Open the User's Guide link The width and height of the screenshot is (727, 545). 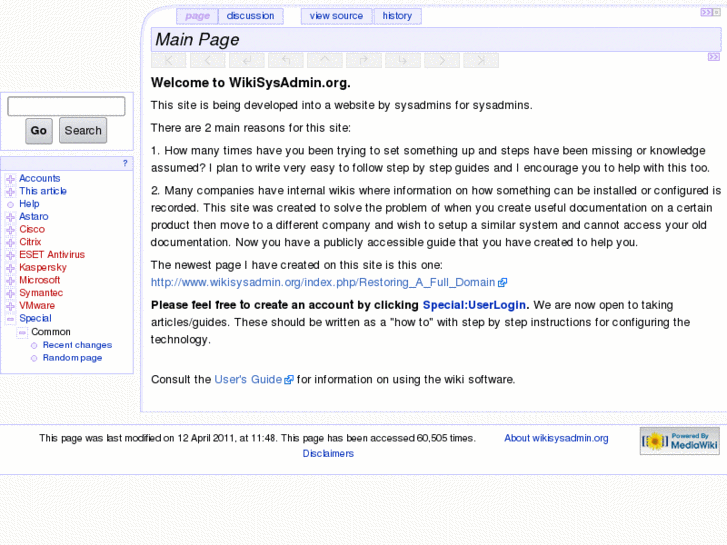(249, 380)
